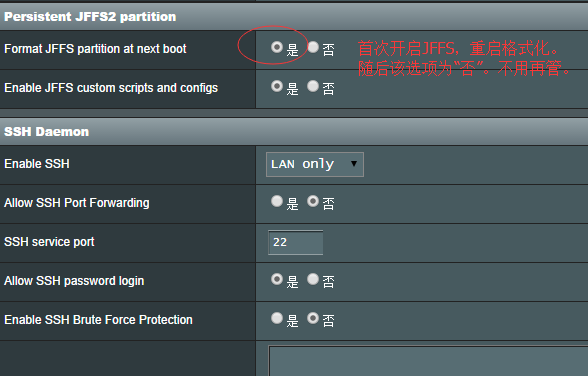588x376 pixels.
Task: Enable JFFS custom scripts and configs with 是
Action: pyautogui.click(x=277, y=86)
